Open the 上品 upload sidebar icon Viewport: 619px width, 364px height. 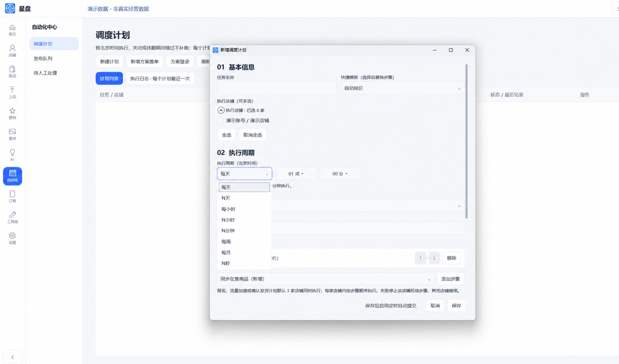(x=12, y=93)
